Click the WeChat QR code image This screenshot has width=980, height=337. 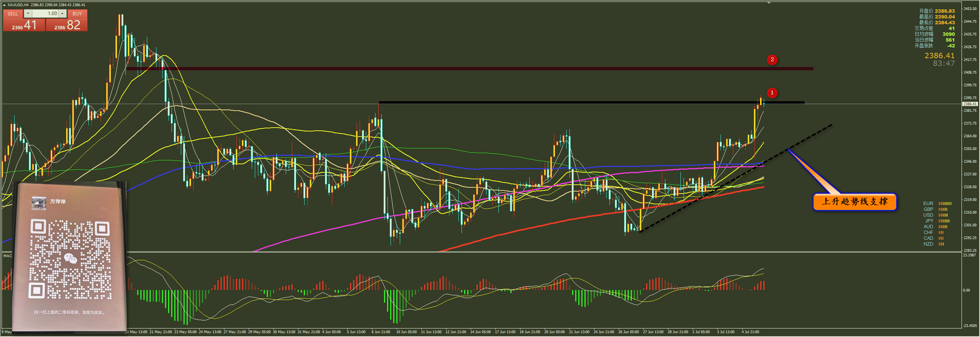70,259
